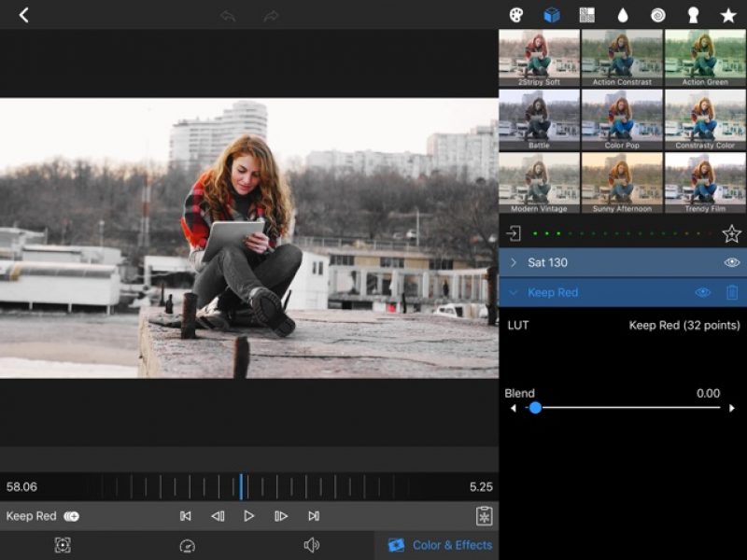
Task: Click the import LUT arrow button
Action: point(515,234)
